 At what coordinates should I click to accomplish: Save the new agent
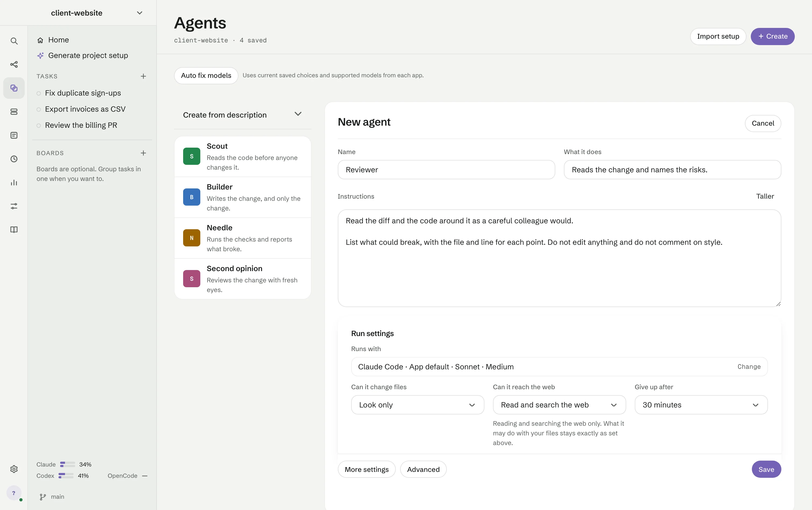(766, 469)
